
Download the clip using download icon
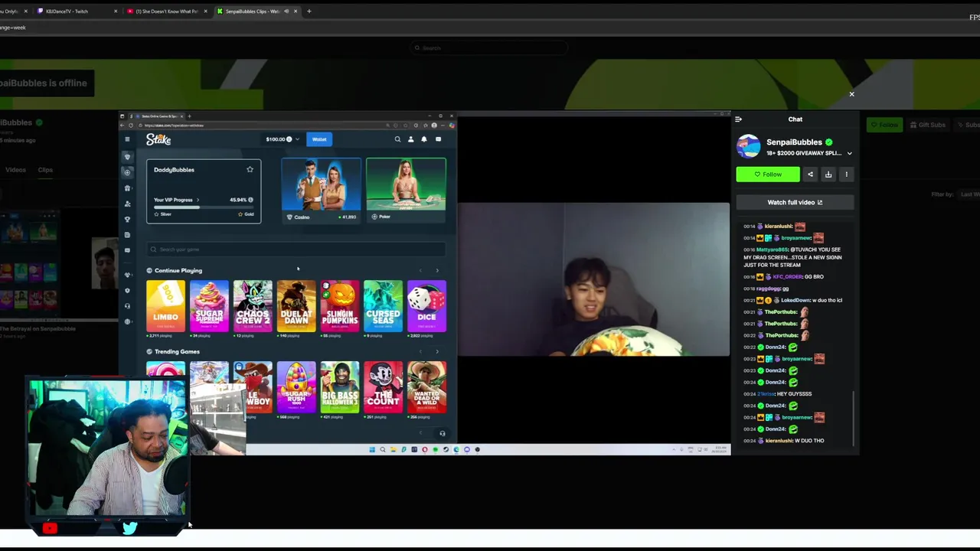828,174
